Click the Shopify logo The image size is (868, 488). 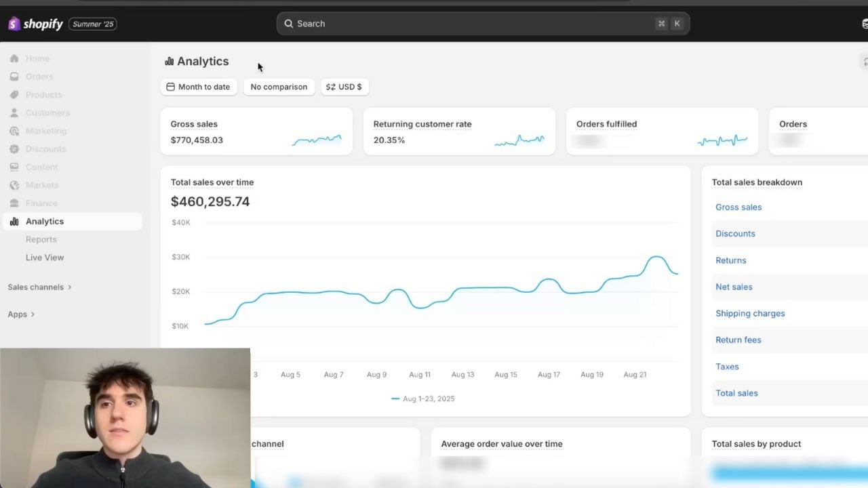pyautogui.click(x=35, y=24)
